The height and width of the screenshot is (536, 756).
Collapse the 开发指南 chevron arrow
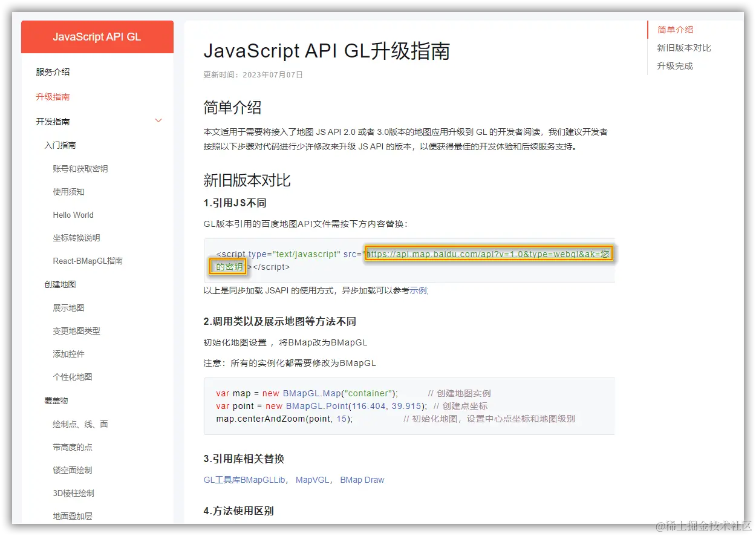click(158, 120)
